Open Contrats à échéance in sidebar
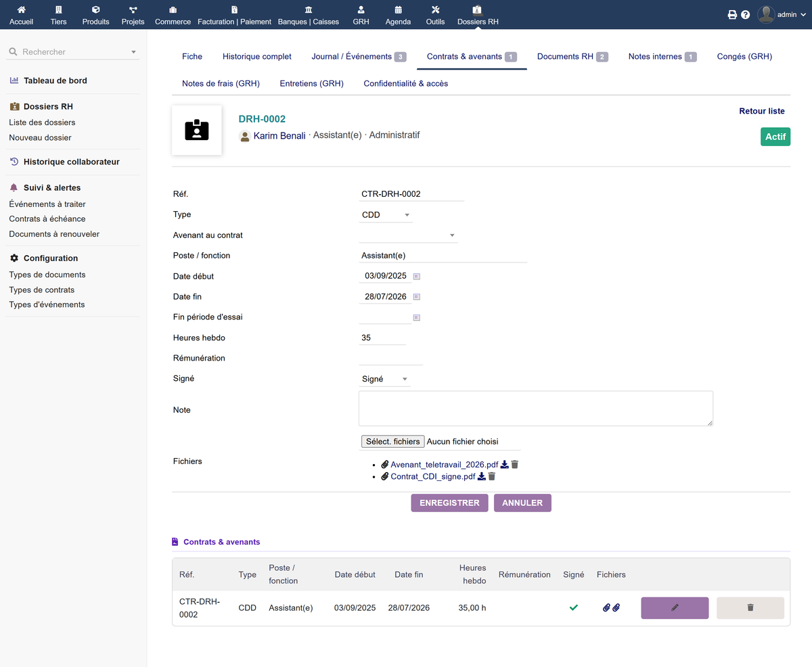The image size is (812, 667). (x=47, y=218)
